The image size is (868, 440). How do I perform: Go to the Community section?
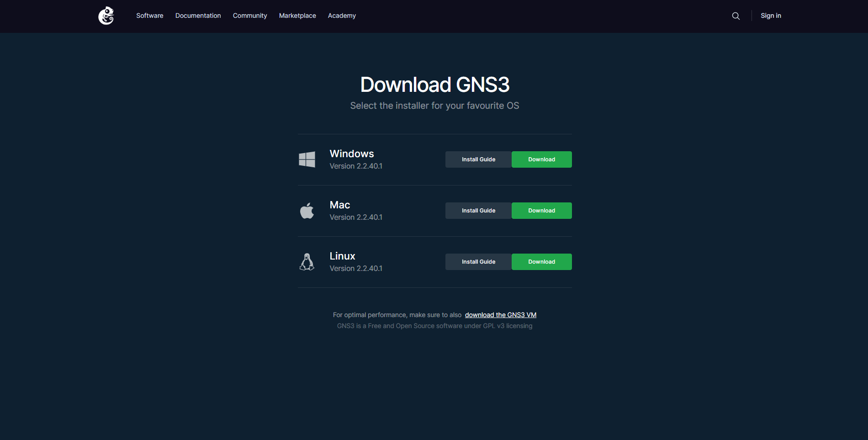(250, 16)
